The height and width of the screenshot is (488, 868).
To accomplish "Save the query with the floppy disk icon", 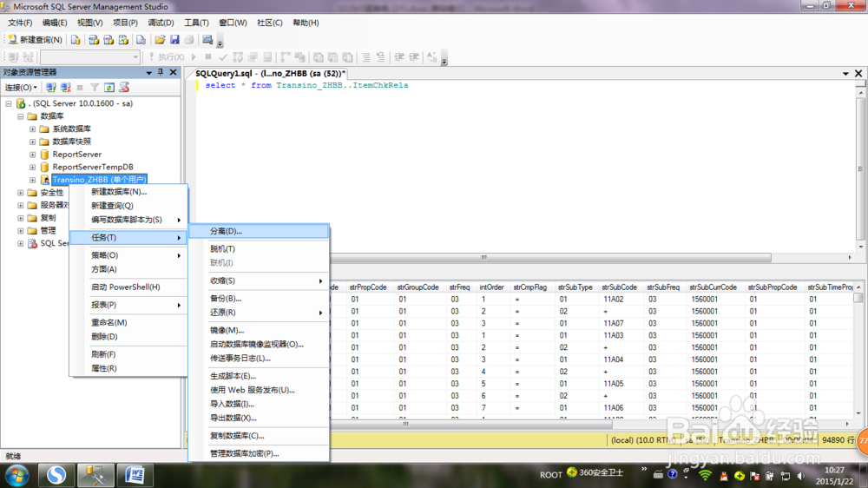I will pos(174,40).
